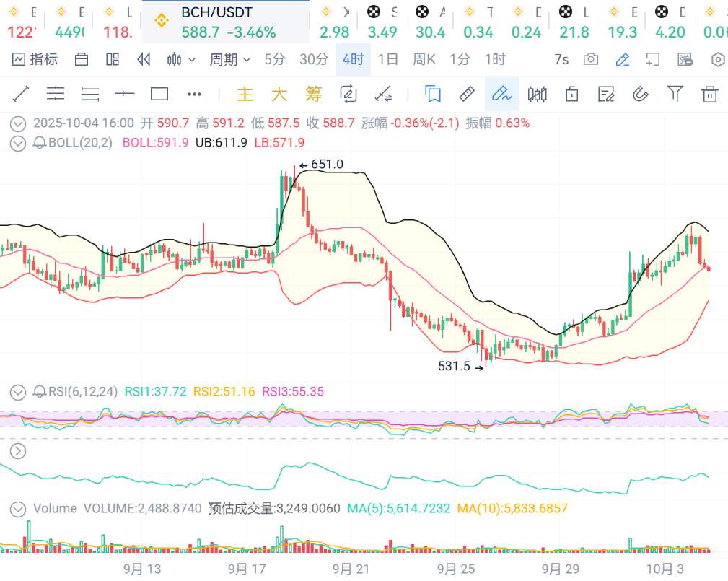Select the 周K timeframe tab

[x=424, y=59]
